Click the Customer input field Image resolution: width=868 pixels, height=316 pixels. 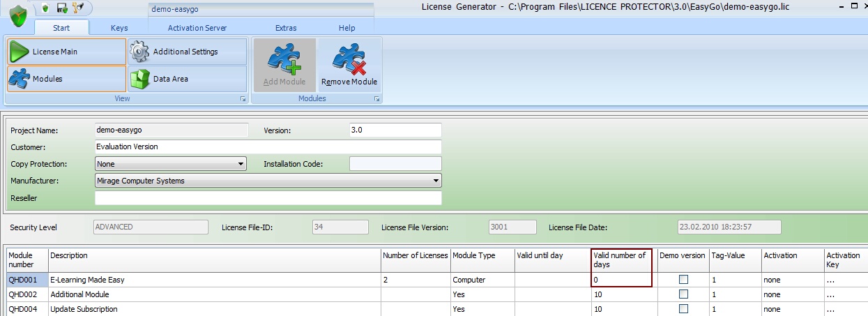(268, 147)
